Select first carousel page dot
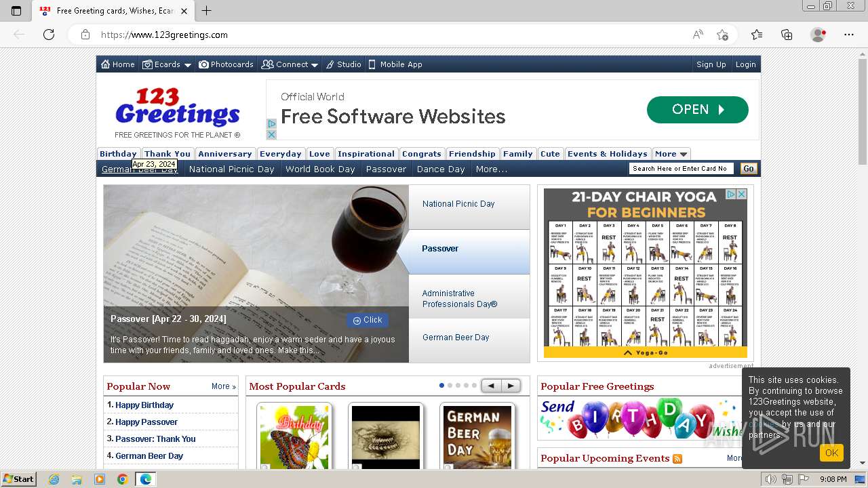This screenshot has height=488, width=868. pyautogui.click(x=441, y=386)
